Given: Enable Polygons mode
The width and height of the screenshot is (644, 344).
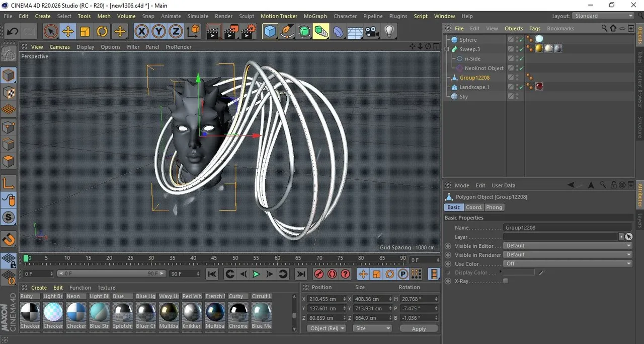Looking at the screenshot, I should (9, 162).
